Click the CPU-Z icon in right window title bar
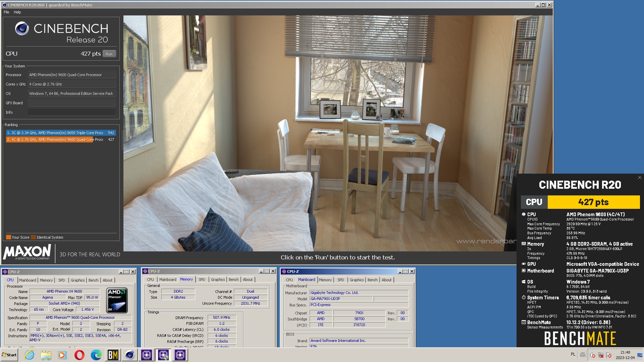Image resolution: width=644 pixels, height=362 pixels. point(284,271)
